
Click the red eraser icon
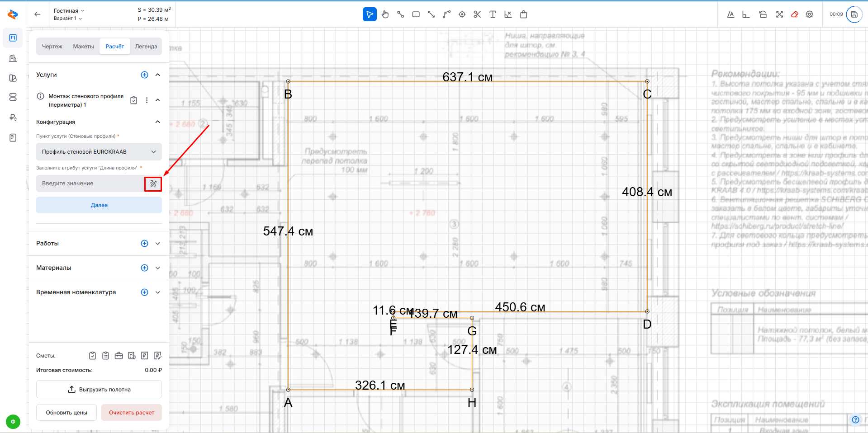point(794,14)
